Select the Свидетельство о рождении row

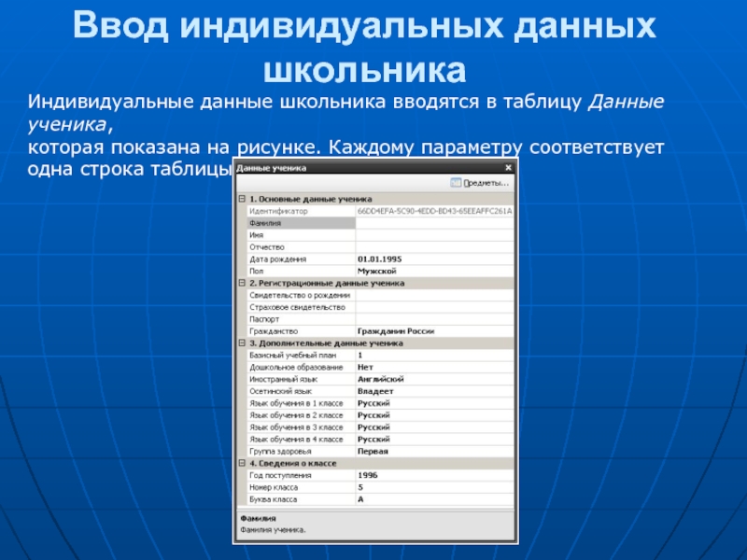[x=300, y=295]
